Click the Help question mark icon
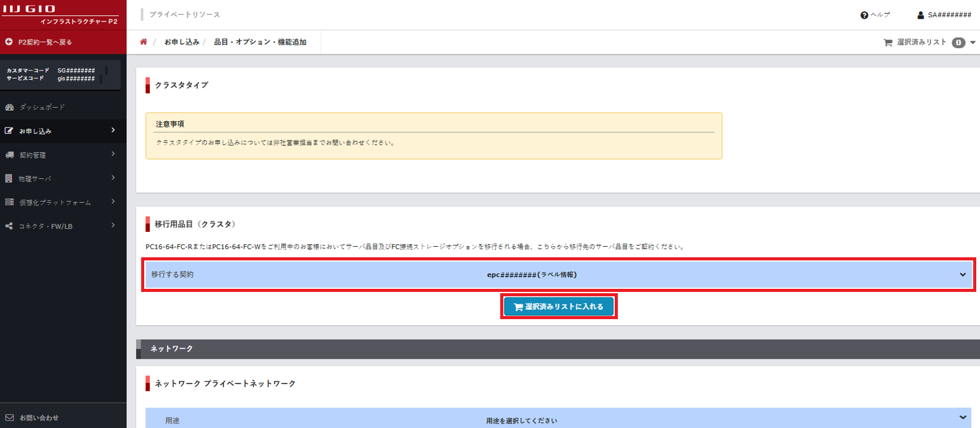The image size is (980, 428). [x=864, y=15]
